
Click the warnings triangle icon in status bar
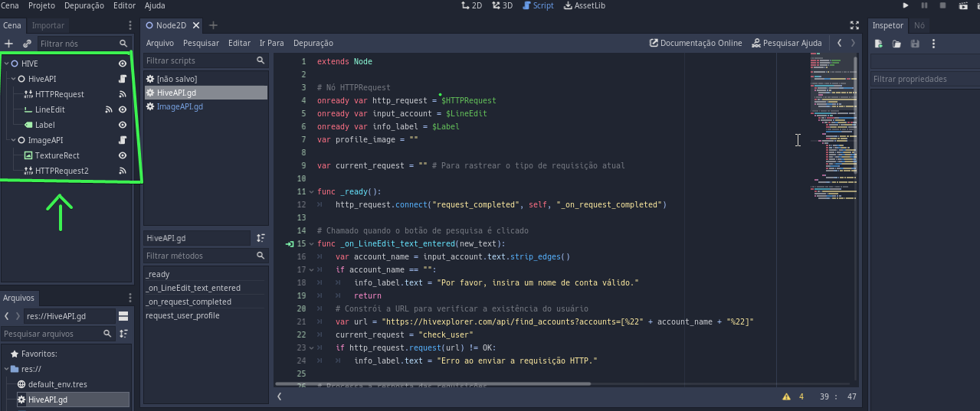tap(786, 396)
